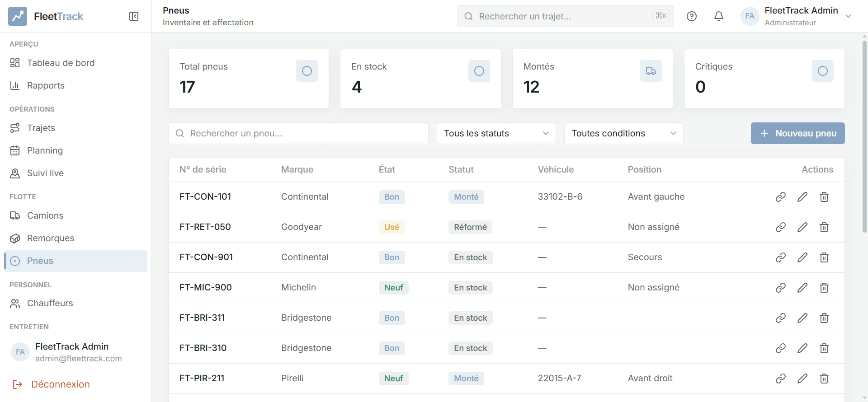Go to Camions page
868x402 pixels.
(x=75, y=215)
